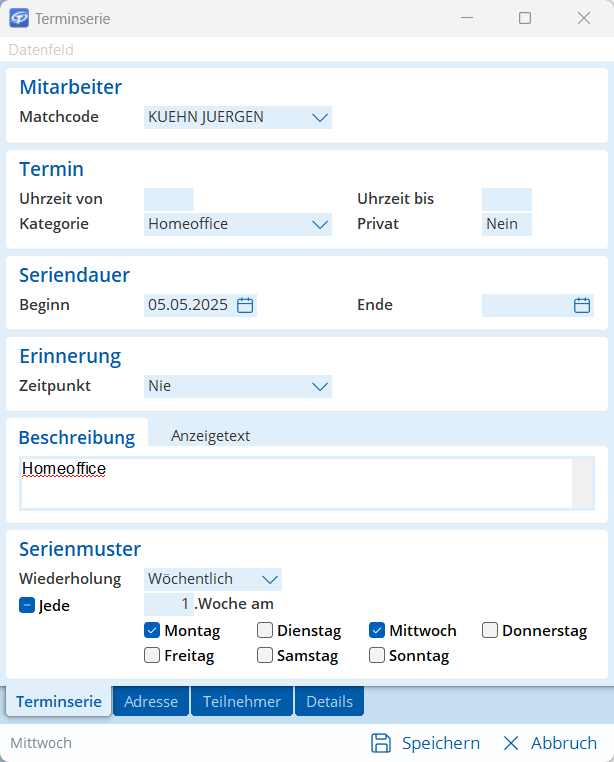614x762 pixels.
Task: Open the Beginn date calendar picker
Action: [245, 306]
